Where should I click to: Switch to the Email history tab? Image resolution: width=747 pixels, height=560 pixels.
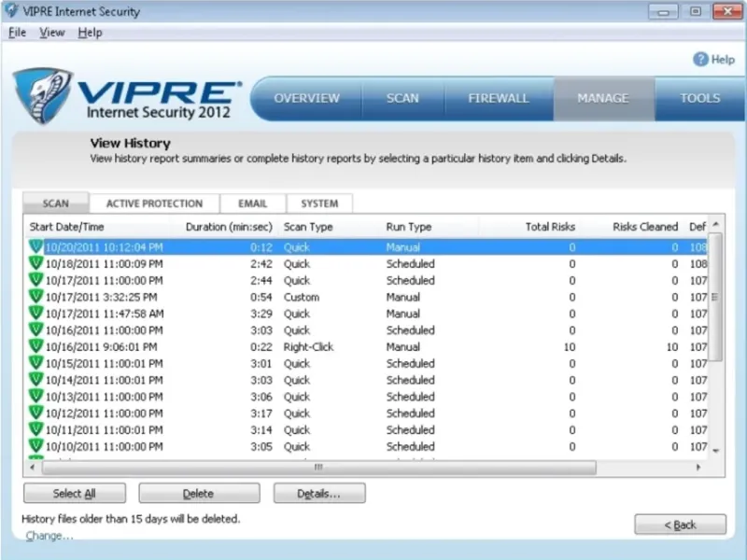(252, 203)
